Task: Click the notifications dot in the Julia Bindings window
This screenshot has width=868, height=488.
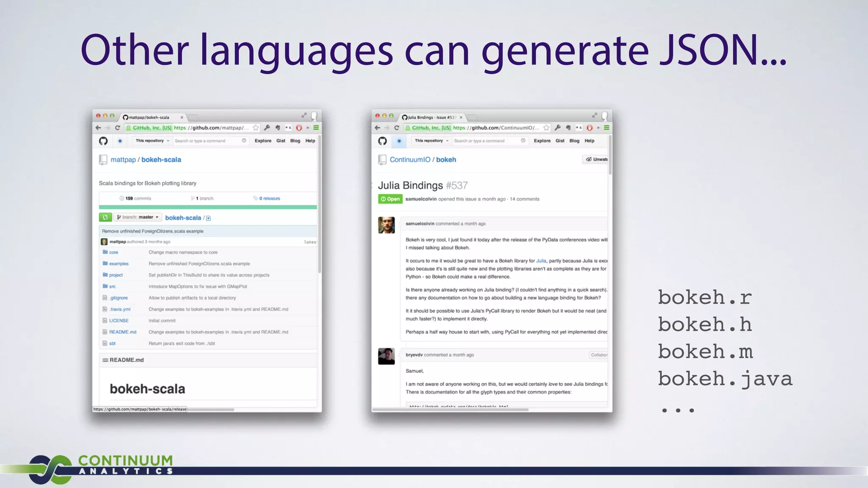Action: (399, 141)
